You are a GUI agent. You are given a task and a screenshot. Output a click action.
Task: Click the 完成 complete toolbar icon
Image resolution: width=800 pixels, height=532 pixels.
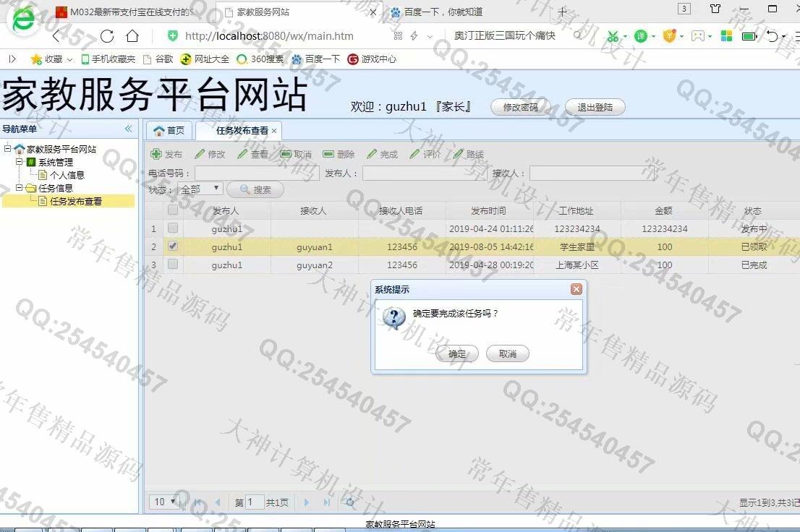[372, 154]
